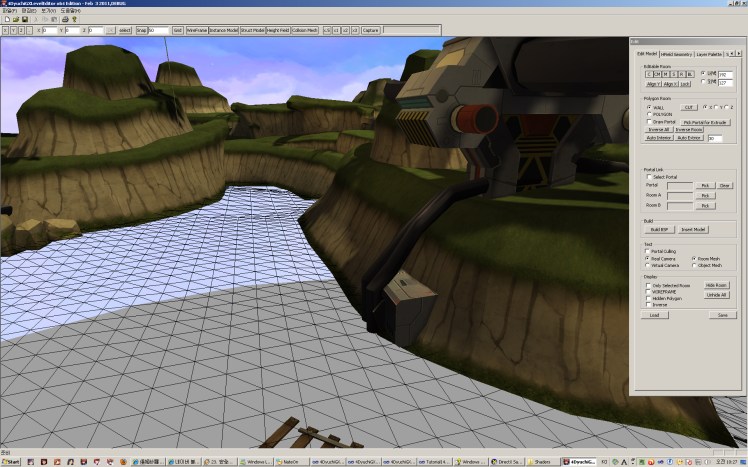Click the Print toolbar icon

[65, 18]
